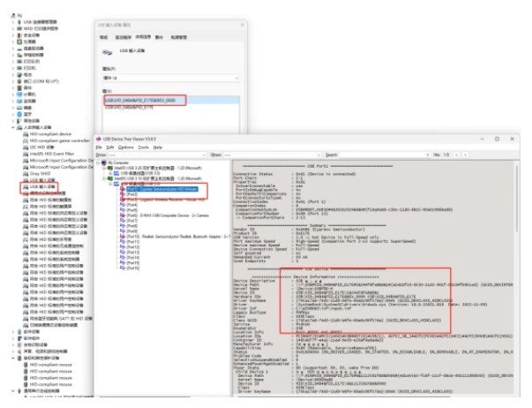Click the 键盘 keyboard category icon
Screen dimensions: 532x408
(19, 108)
